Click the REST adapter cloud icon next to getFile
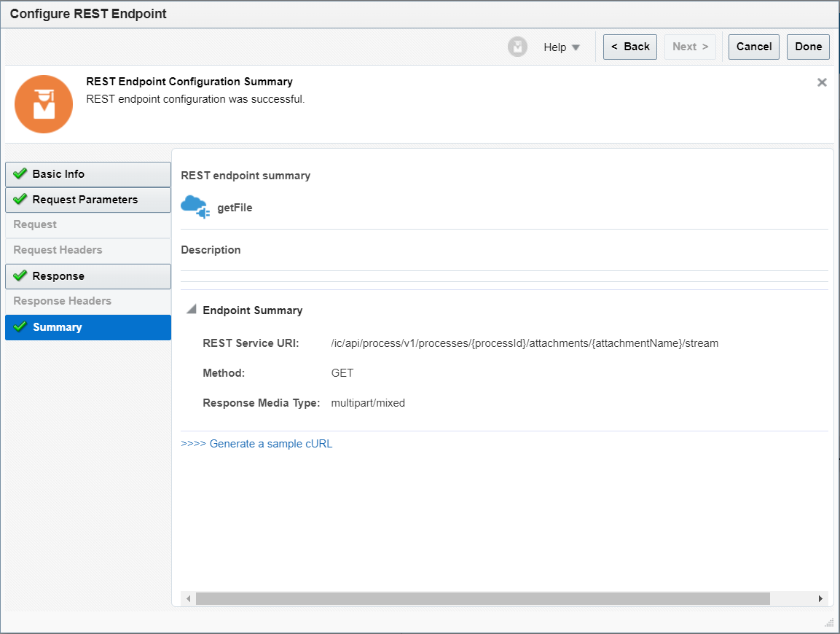This screenshot has height=634, width=840. click(x=195, y=206)
